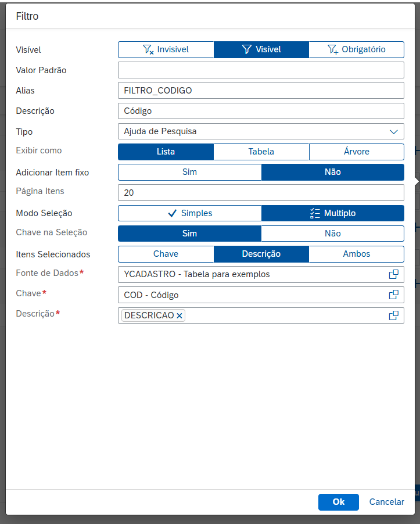This screenshot has height=524, width=420.
Task: Expand the Tipo dropdown arrow
Action: [394, 132]
